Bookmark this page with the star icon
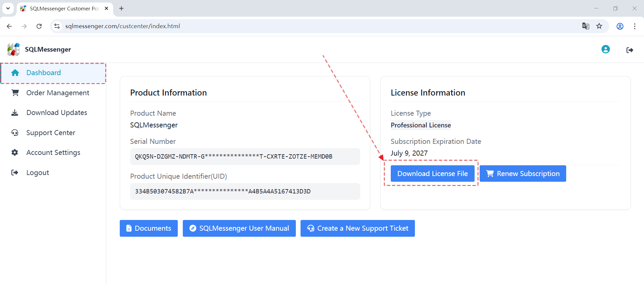Screen dimensions: 644x284 pos(599,26)
